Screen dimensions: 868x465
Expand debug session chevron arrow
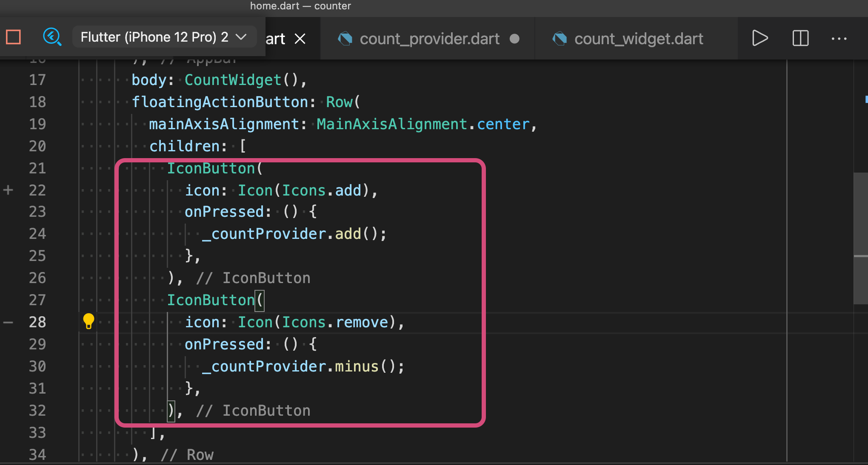click(x=241, y=37)
